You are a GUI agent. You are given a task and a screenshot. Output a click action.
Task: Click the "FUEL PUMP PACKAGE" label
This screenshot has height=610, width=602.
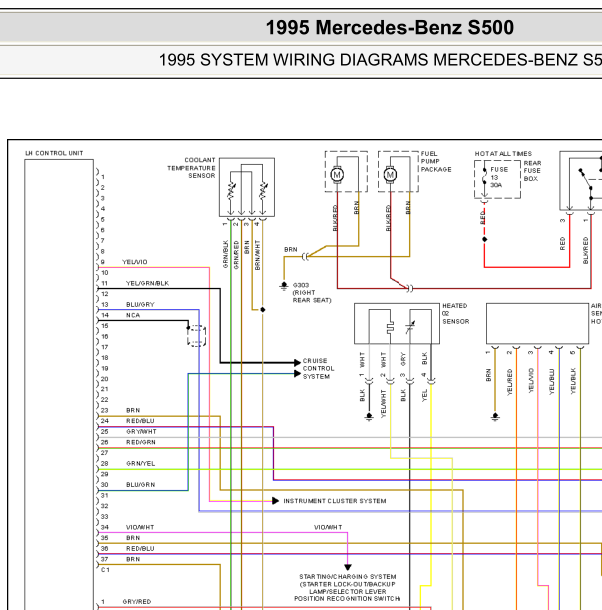[436, 162]
